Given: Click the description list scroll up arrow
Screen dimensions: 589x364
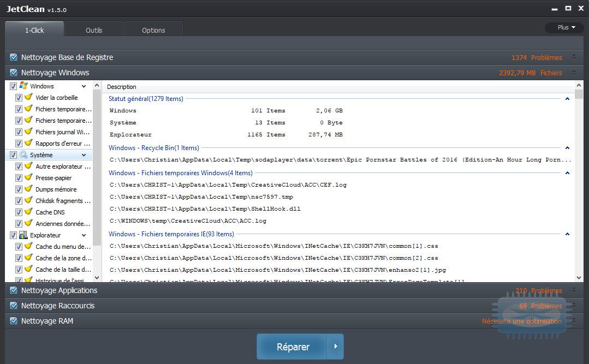Looking at the screenshot, I should pos(579,85).
